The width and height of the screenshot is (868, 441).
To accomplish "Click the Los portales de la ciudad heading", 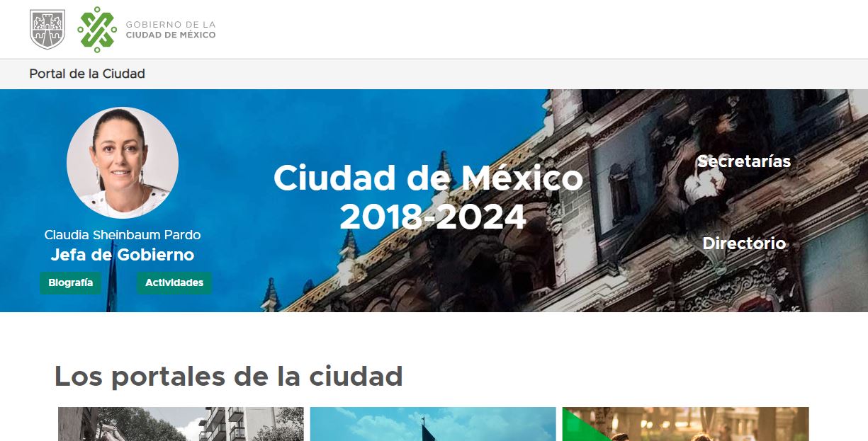I will point(228,376).
